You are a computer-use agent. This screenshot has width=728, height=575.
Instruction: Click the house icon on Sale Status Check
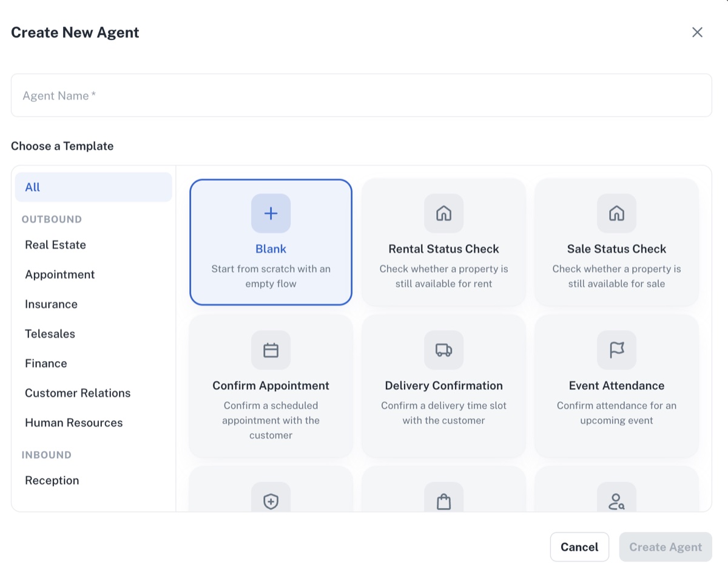pos(616,213)
